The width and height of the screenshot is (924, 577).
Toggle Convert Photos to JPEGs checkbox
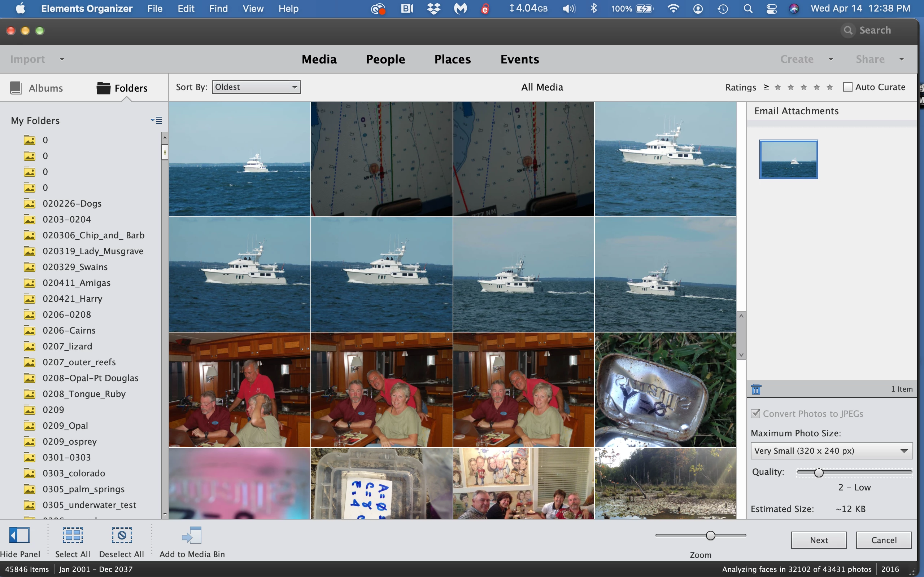click(x=755, y=414)
